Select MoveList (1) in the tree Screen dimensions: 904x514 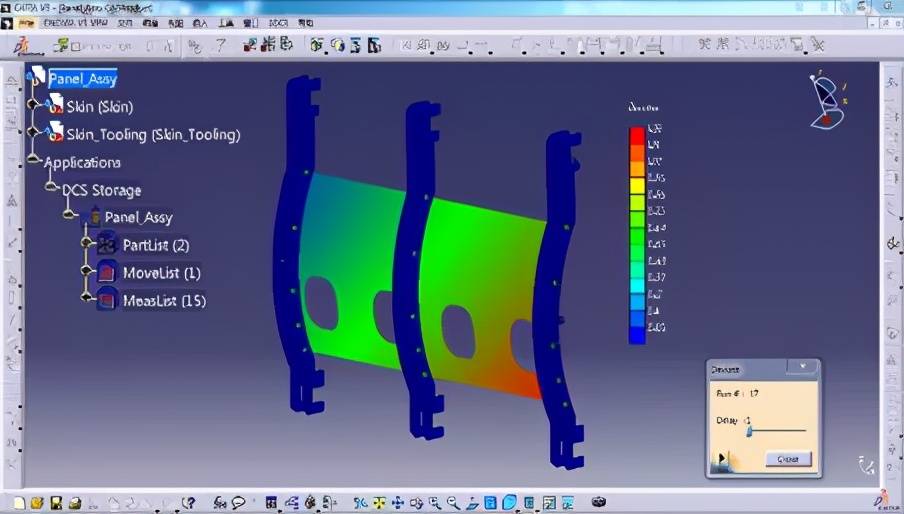[x=161, y=273]
